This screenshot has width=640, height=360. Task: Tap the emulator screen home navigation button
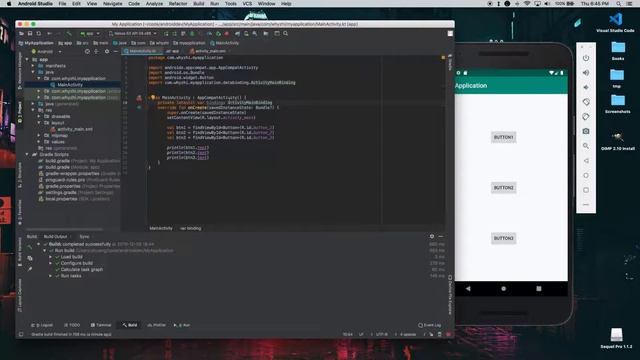coord(503,289)
